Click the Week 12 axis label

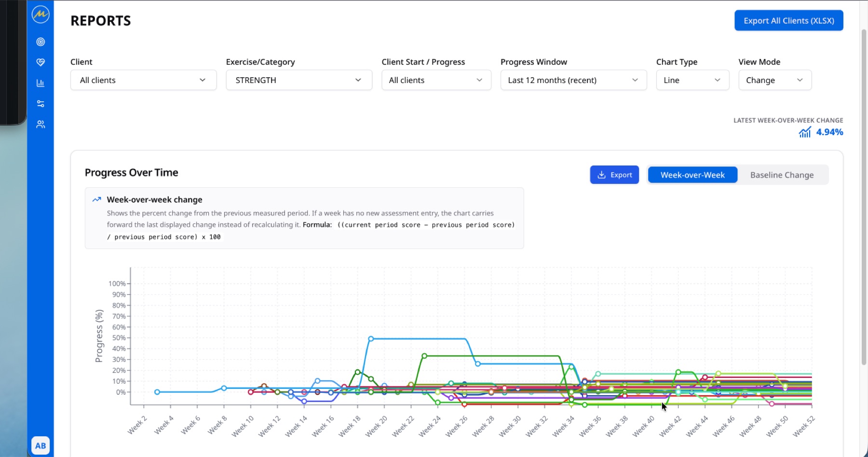[270, 426]
